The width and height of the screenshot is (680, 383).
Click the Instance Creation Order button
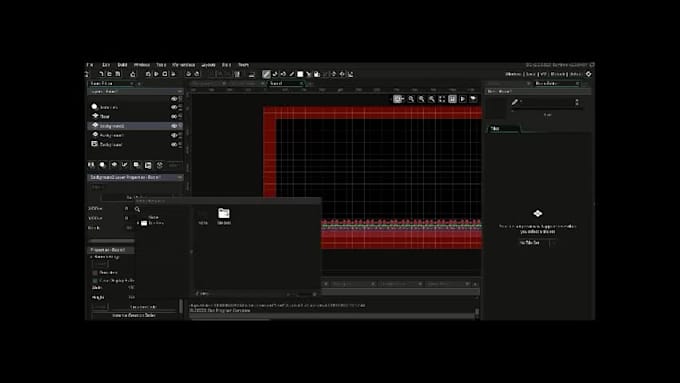(134, 315)
